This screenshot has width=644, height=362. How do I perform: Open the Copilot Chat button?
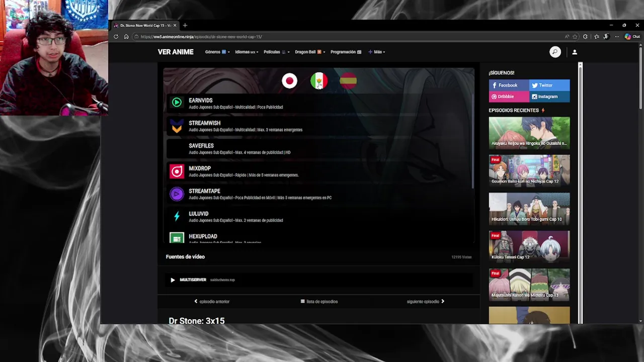click(632, 37)
